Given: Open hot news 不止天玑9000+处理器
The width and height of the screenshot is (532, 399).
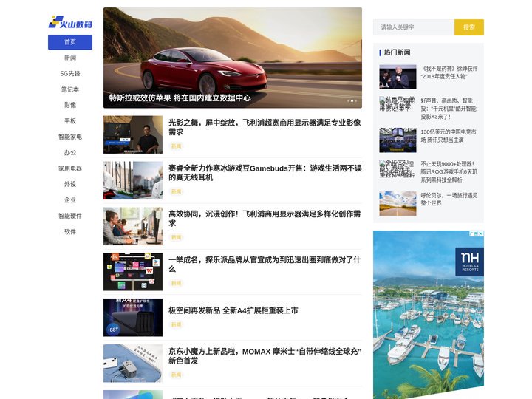Looking at the screenshot, I should pos(449,171).
